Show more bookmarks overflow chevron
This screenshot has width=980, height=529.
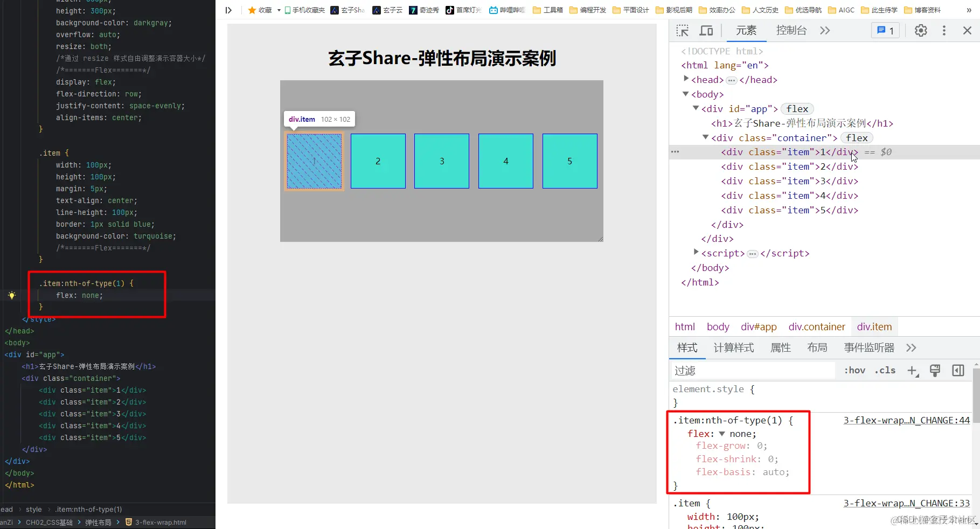(969, 10)
